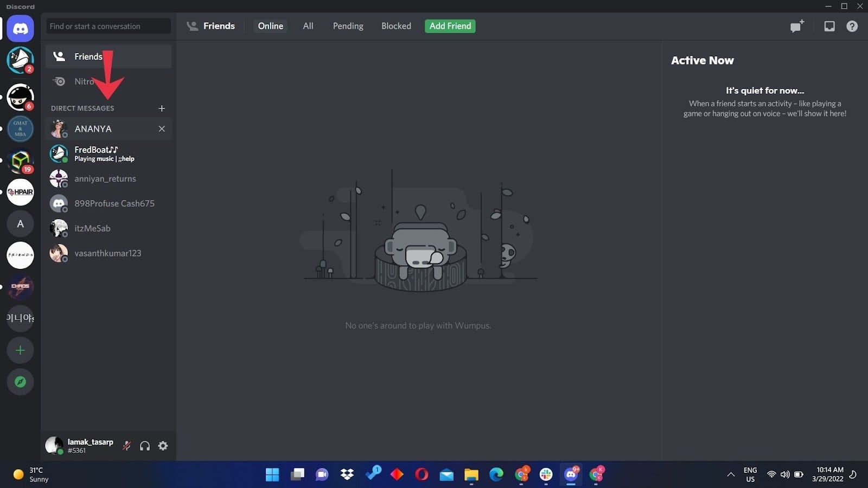This screenshot has width=868, height=488.
Task: Open the Friends-logo server icon
Action: coord(20,255)
